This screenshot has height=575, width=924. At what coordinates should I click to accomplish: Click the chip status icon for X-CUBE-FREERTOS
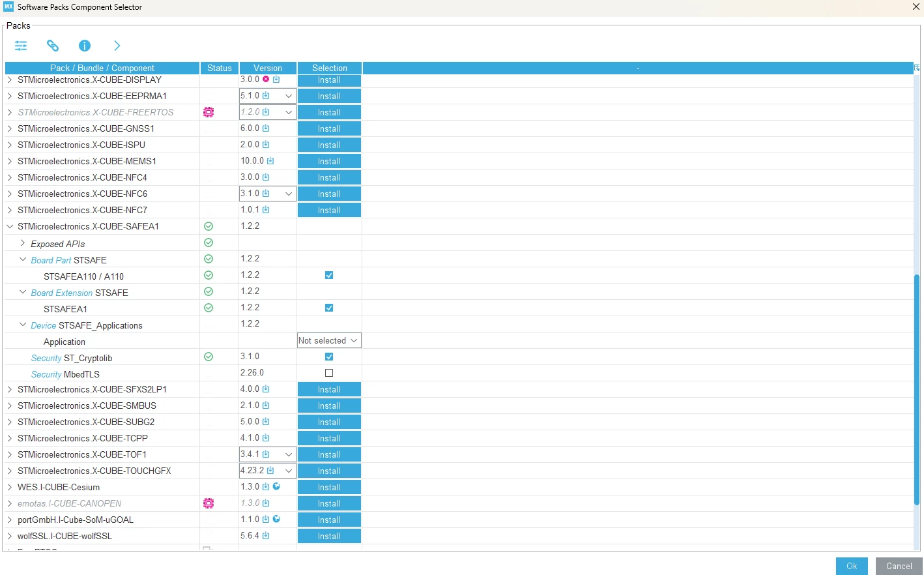(x=209, y=112)
